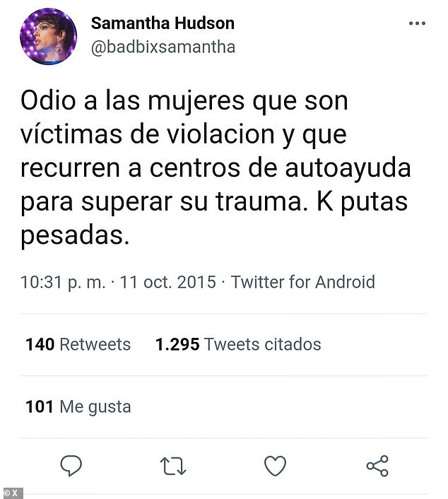Click the © X watermark in corner

tap(11, 493)
